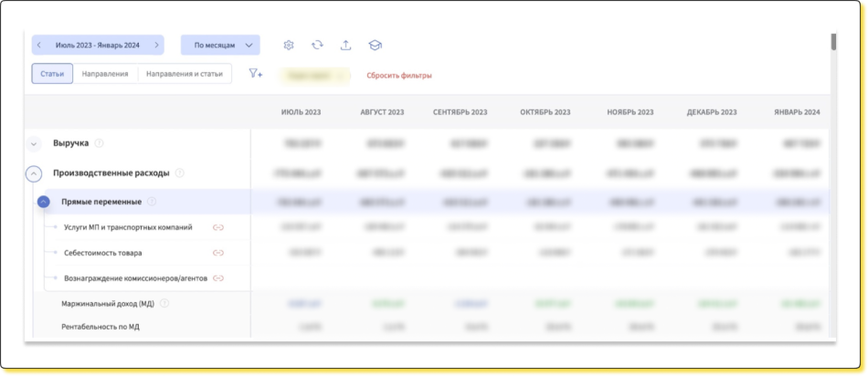
Task: Open the graduation cap tutorial icon
Action: pyautogui.click(x=375, y=45)
